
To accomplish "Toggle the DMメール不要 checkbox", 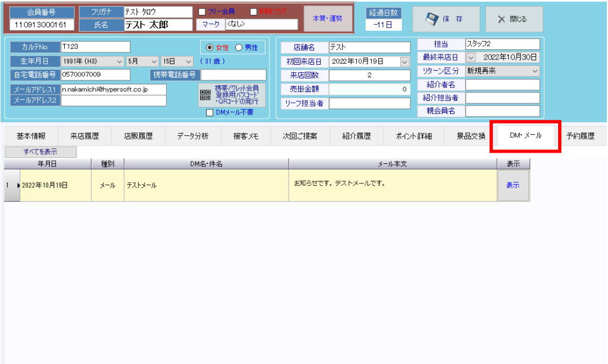I will click(210, 113).
